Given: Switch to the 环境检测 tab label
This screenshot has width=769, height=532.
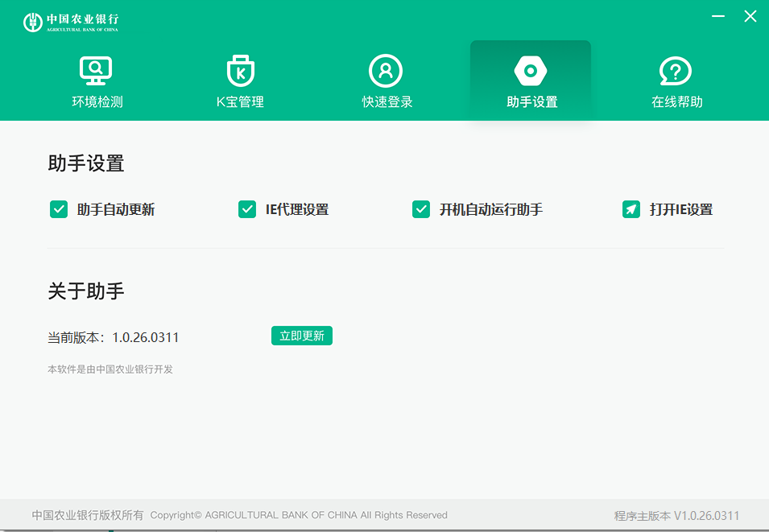Looking at the screenshot, I should point(97,101).
